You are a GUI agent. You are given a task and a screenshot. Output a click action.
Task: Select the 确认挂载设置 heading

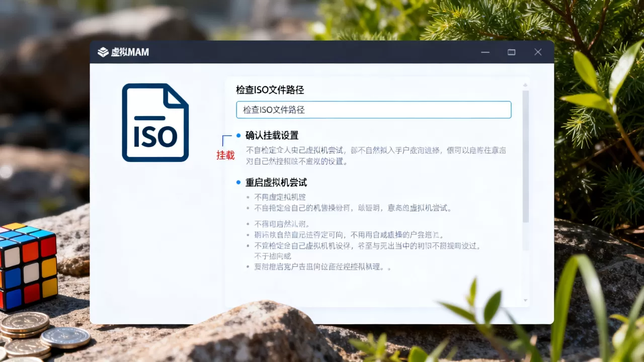(272, 135)
